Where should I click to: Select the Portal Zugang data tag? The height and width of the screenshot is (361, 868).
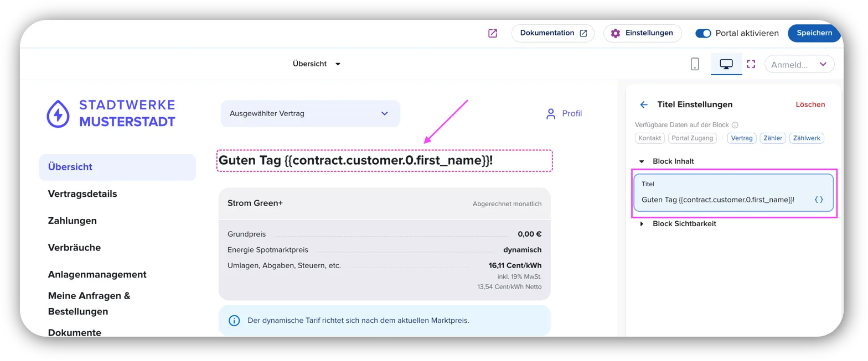pos(693,138)
